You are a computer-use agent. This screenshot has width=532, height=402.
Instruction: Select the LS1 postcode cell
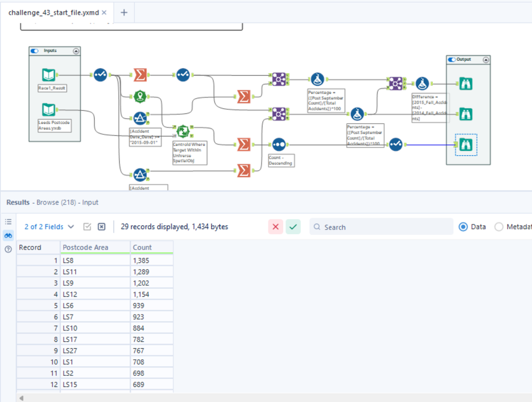click(95, 362)
